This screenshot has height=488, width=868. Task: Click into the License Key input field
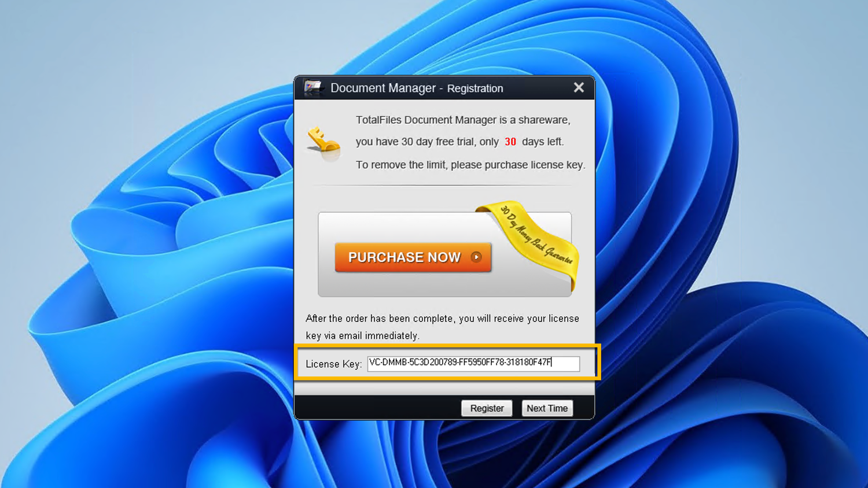[473, 363]
